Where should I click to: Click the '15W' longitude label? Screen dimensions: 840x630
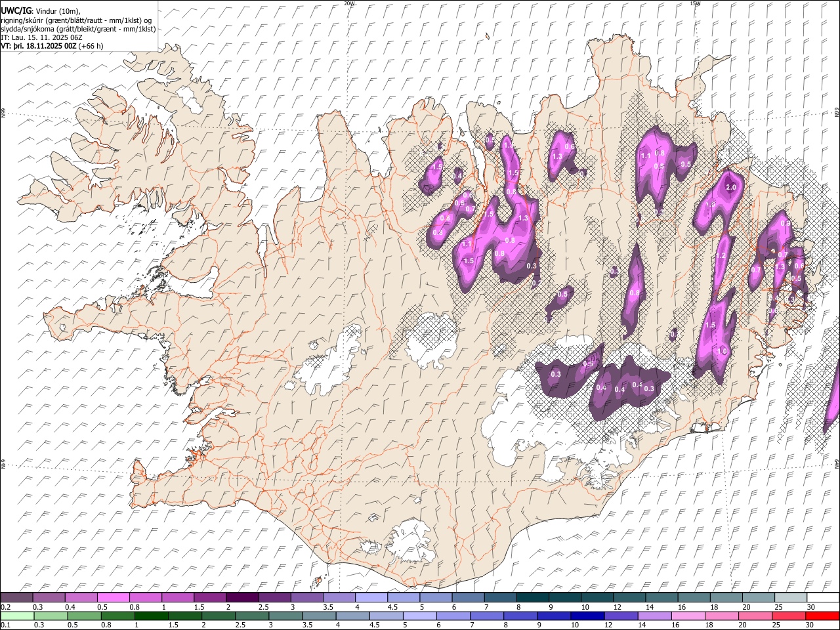coord(695,3)
